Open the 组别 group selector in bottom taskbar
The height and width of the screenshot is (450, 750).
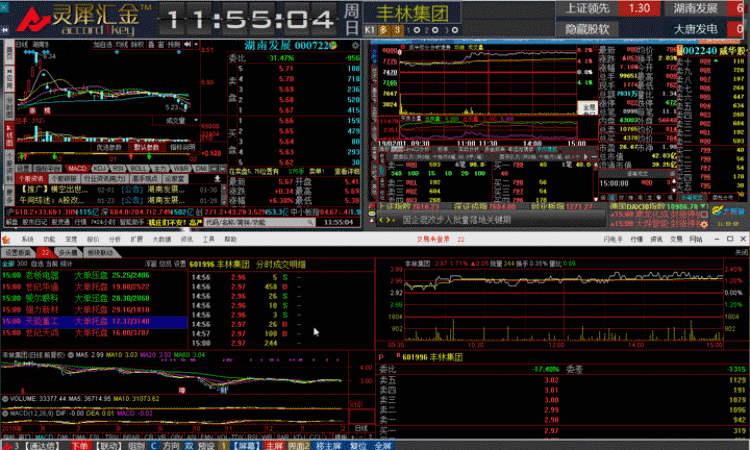pos(136,446)
